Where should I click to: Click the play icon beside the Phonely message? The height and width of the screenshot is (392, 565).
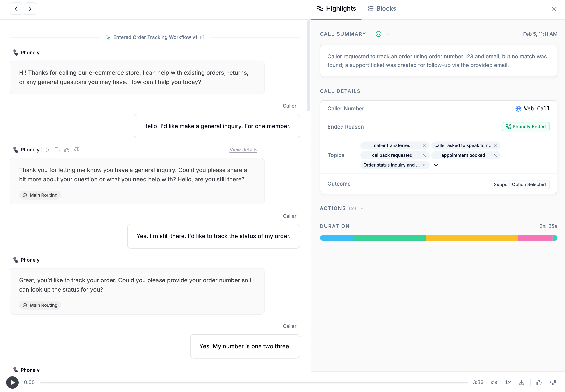(x=47, y=150)
